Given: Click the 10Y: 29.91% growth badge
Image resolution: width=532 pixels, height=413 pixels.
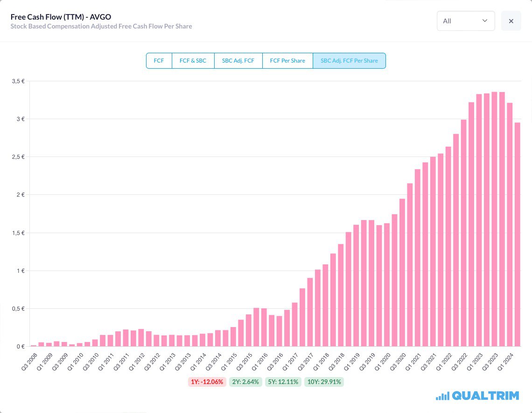Looking at the screenshot, I should pos(324,382).
